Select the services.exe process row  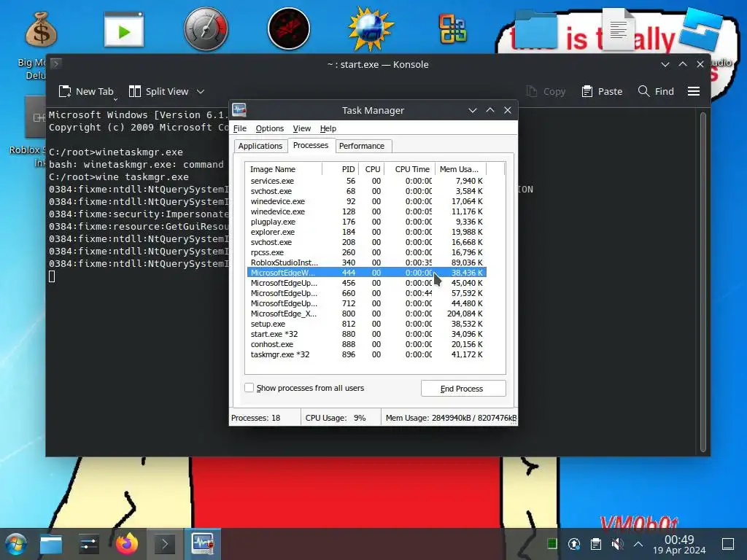[x=366, y=181]
